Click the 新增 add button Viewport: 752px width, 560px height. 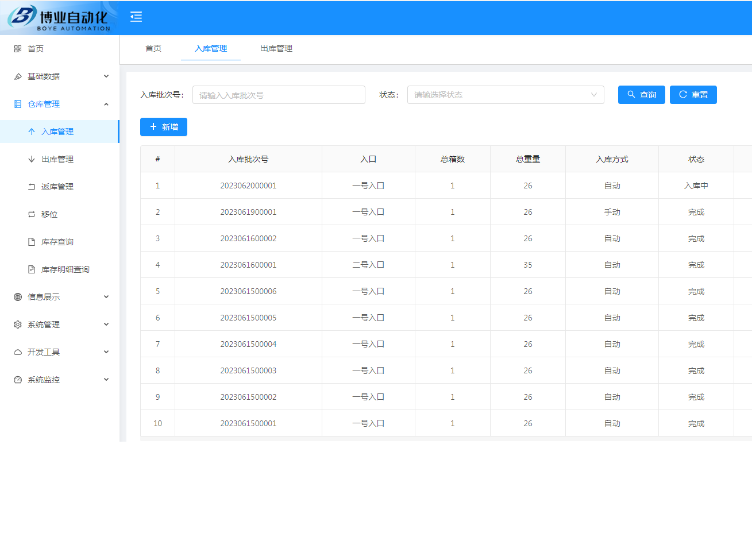pyautogui.click(x=164, y=127)
